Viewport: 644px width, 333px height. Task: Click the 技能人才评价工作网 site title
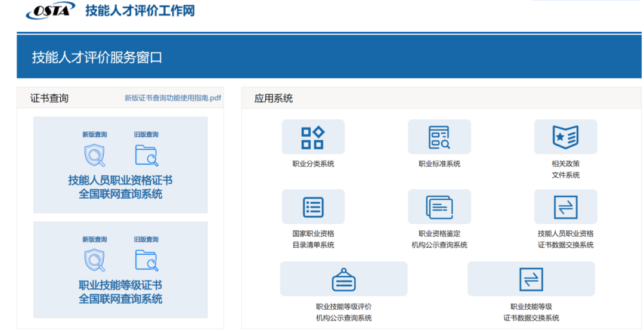pos(140,11)
